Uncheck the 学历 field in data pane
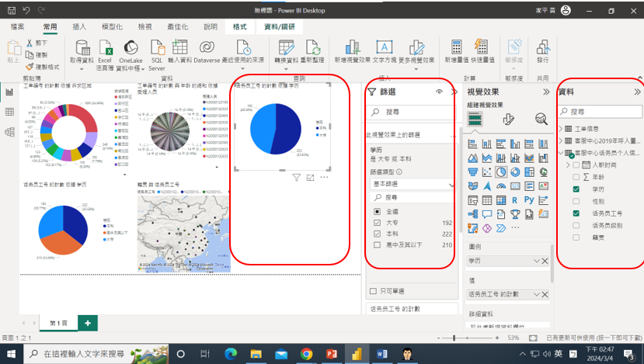Screen dimensions: 644x364 coord(576,189)
